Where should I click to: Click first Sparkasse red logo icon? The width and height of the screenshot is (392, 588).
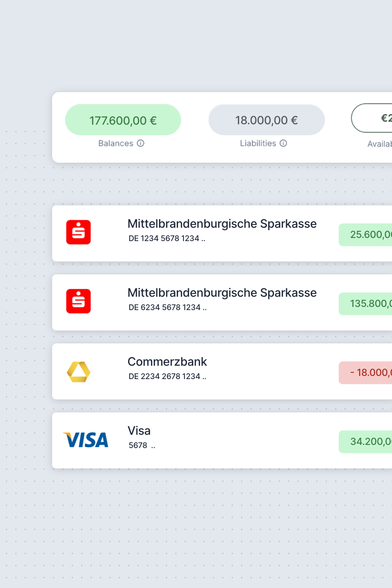[78, 232]
